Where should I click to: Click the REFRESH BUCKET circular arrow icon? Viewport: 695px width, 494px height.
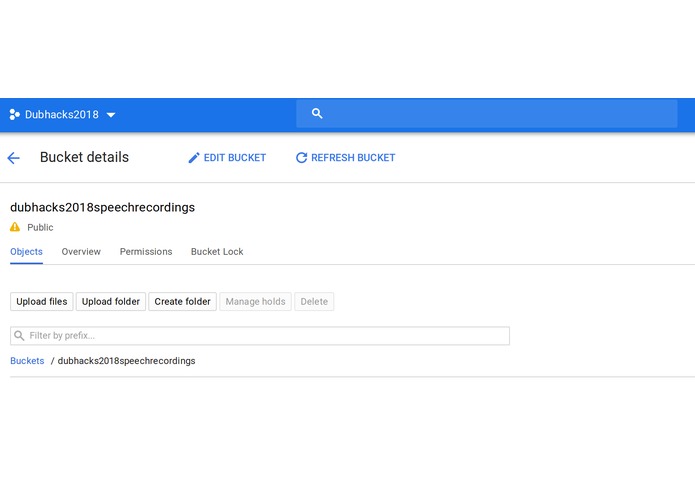301,158
